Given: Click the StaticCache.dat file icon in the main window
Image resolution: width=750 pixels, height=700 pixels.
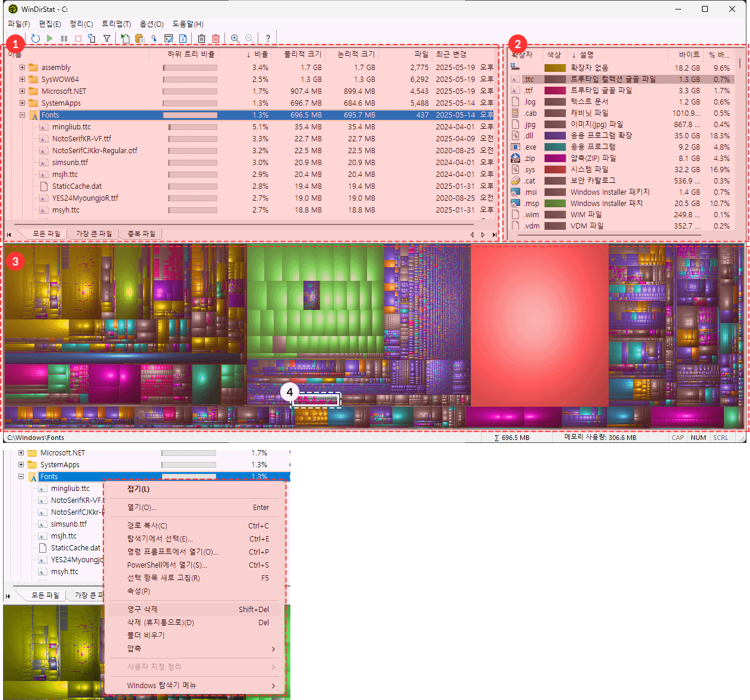Looking at the screenshot, I should pos(44,186).
